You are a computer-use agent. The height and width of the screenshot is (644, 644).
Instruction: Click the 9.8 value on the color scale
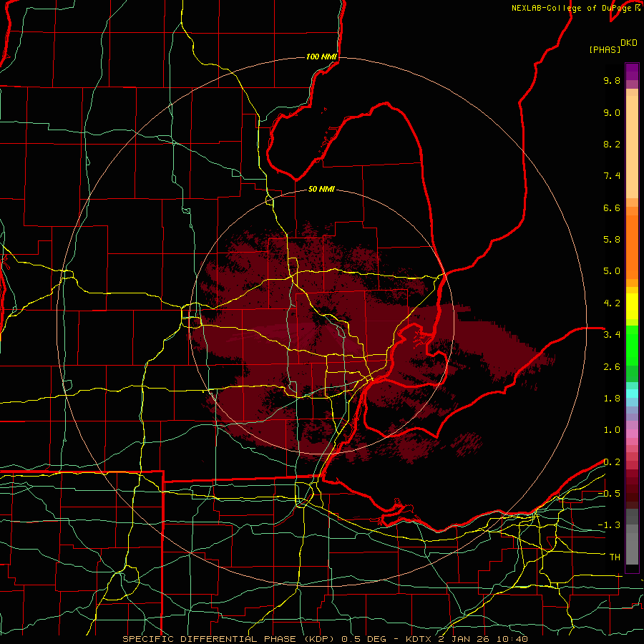[612, 80]
